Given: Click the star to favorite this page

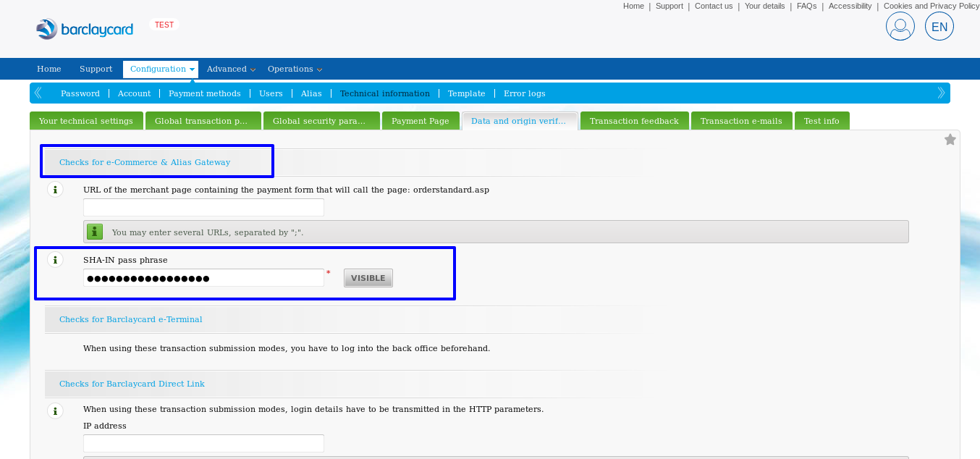Looking at the screenshot, I should pos(950,139).
